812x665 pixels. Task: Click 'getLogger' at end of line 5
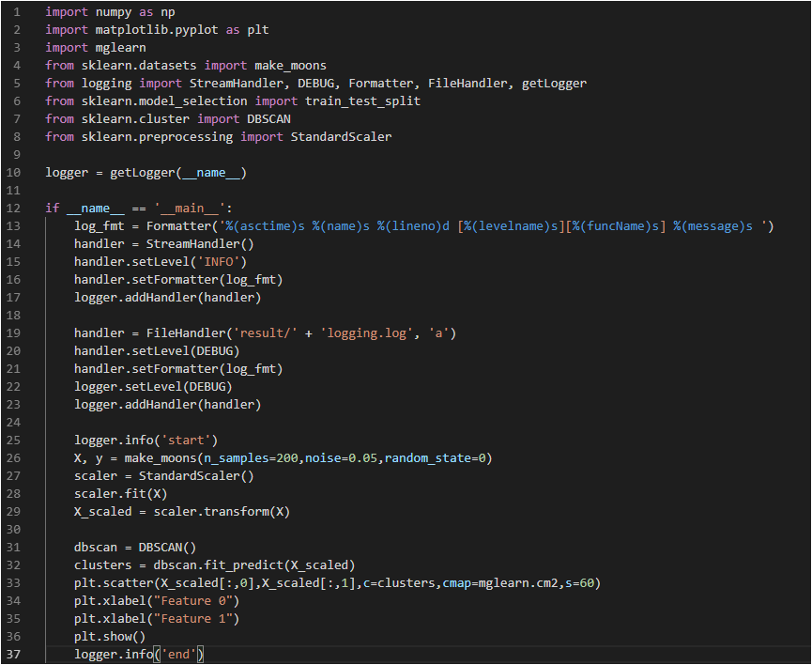pos(554,84)
